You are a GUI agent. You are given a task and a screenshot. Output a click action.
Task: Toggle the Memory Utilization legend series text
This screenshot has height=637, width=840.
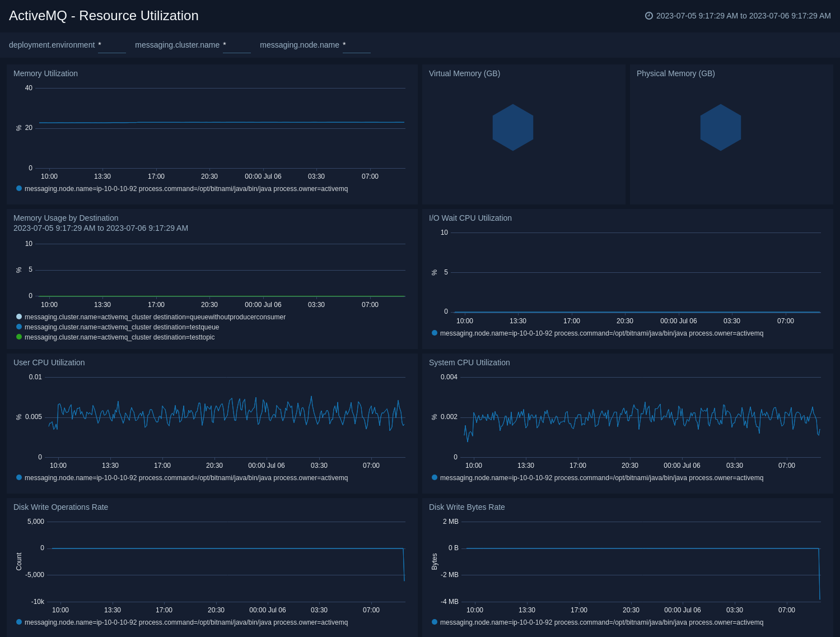186,189
